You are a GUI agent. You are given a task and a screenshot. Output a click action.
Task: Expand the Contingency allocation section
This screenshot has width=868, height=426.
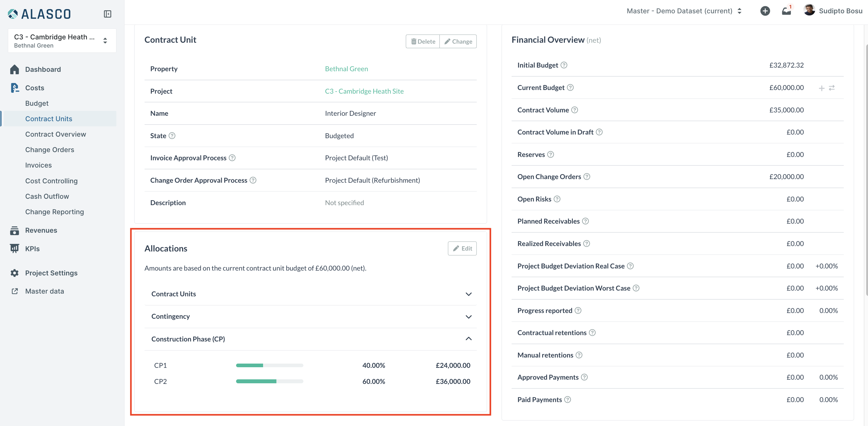468,317
